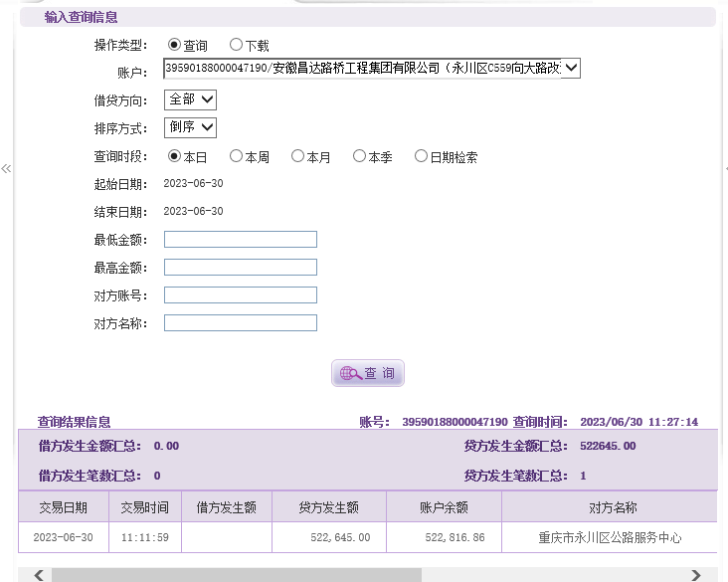728x582 pixels.
Task: Click the 最低金额 input field
Action: (x=241, y=239)
